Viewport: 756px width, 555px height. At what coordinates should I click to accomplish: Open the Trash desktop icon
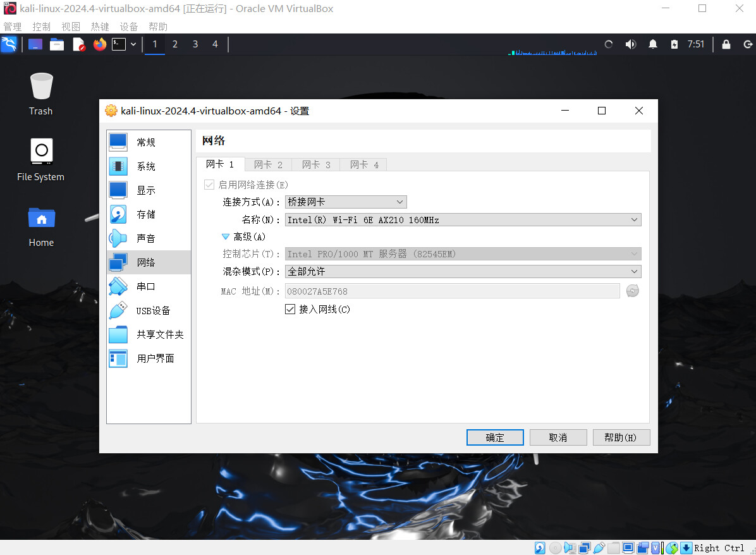tap(41, 94)
